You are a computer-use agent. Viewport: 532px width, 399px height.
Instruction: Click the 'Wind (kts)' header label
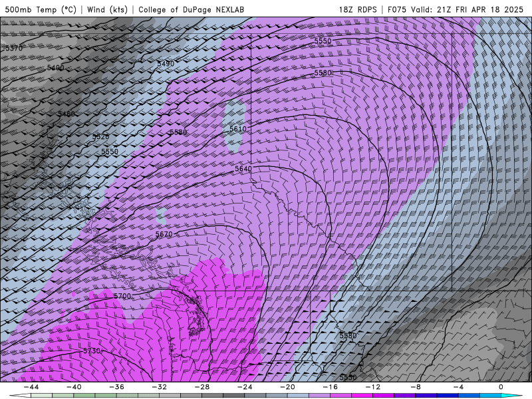(107, 9)
